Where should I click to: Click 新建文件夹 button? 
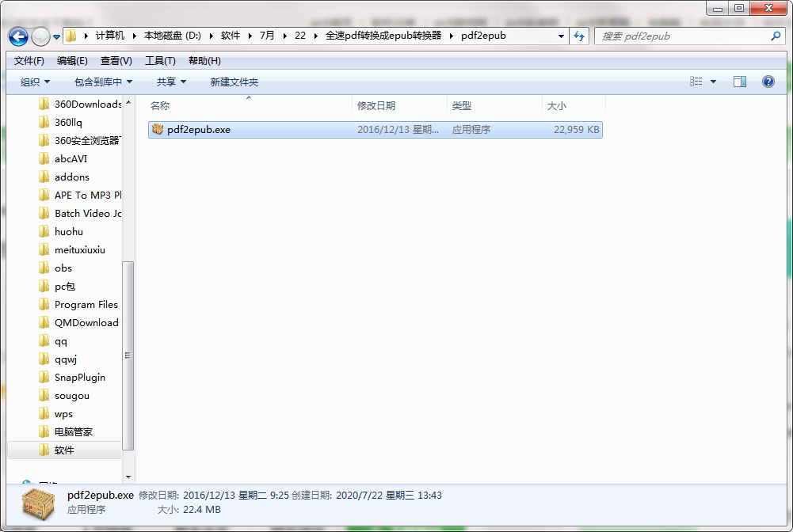click(x=234, y=82)
